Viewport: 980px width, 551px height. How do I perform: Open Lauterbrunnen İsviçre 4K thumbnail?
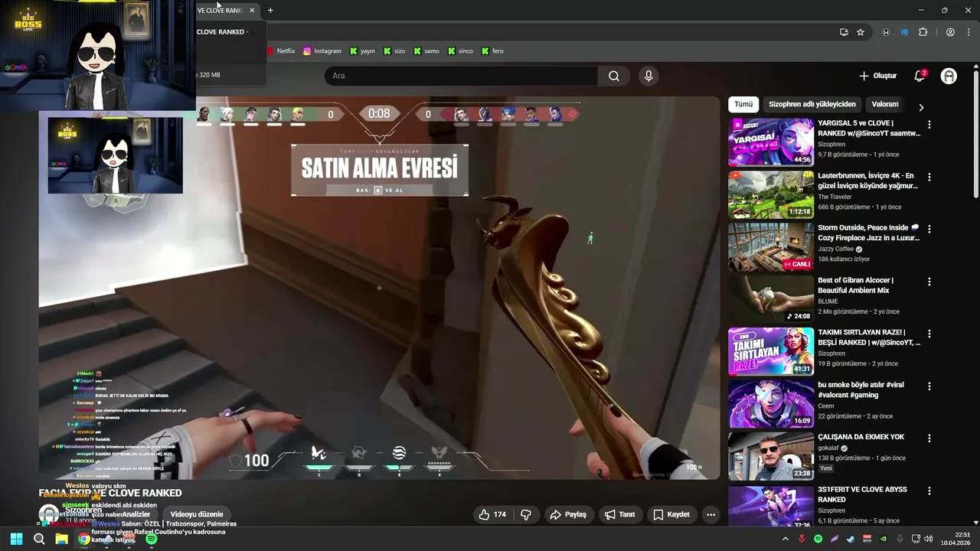pyautogui.click(x=770, y=194)
